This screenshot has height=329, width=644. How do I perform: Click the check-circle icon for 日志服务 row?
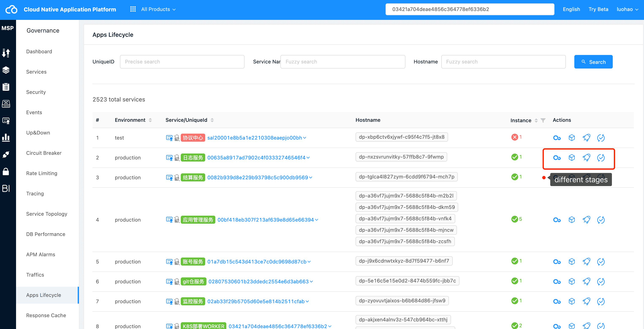coord(601,158)
